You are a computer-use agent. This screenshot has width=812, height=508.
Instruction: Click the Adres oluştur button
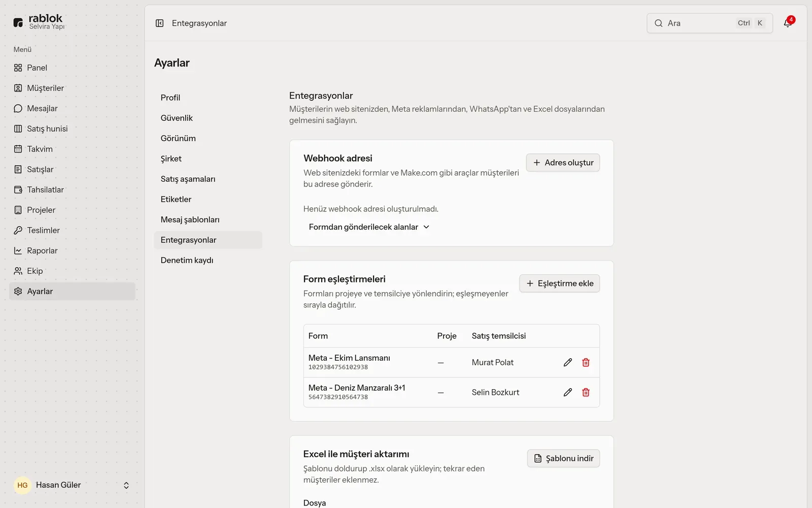pyautogui.click(x=563, y=163)
